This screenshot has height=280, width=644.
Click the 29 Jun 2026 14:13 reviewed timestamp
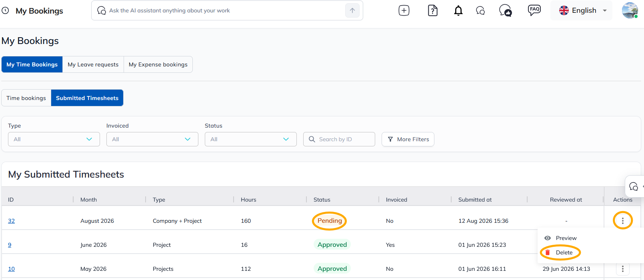566,269
